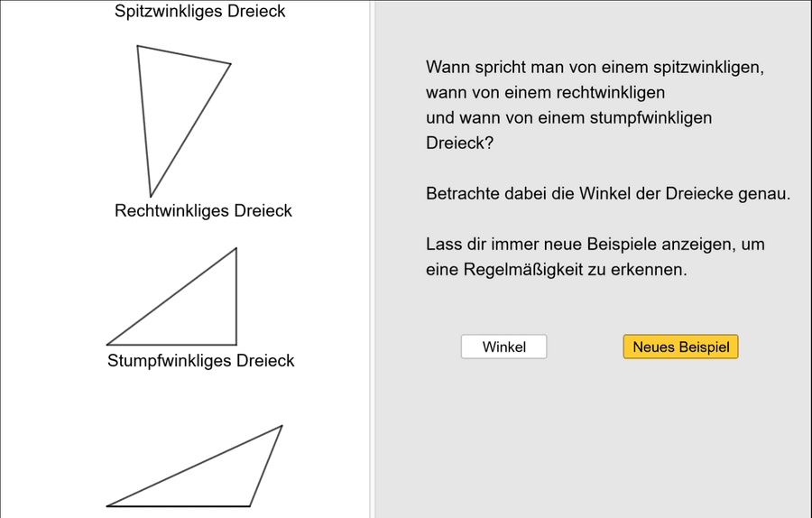Click the right-side vertex of the acute triangle
Image resolution: width=812 pixels, height=518 pixels.
pyautogui.click(x=230, y=64)
